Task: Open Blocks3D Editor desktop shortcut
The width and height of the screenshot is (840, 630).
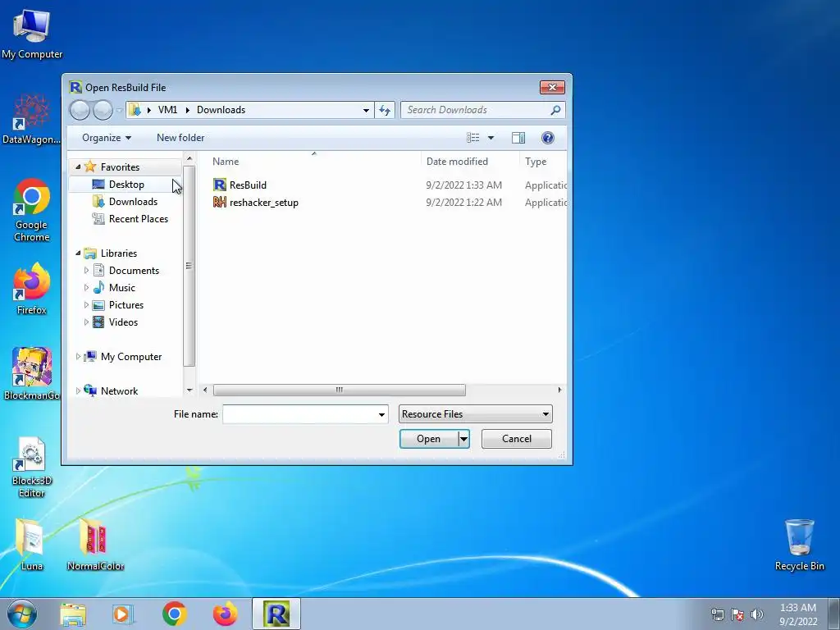Action: pos(32,467)
